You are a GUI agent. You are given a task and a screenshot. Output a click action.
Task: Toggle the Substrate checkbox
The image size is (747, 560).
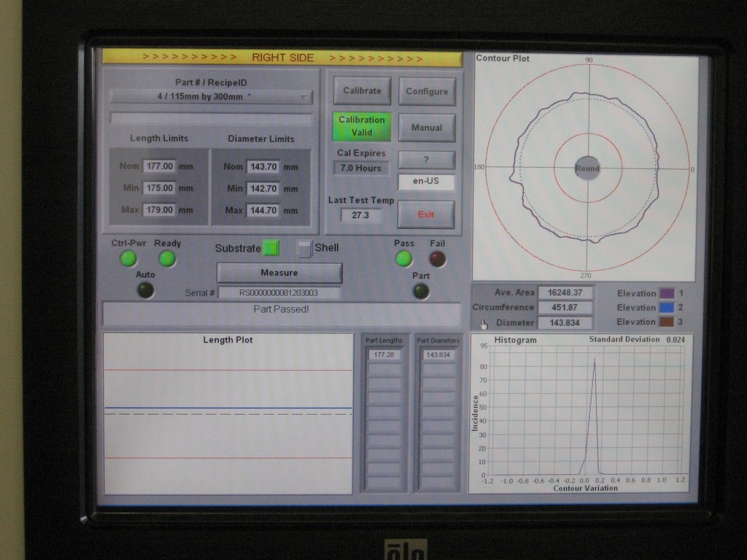pos(271,248)
